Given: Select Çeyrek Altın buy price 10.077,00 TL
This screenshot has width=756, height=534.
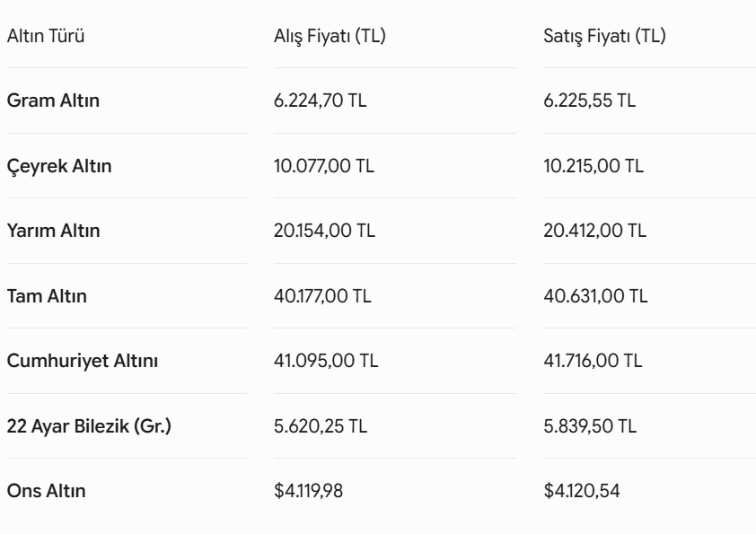Looking at the screenshot, I should tap(324, 166).
